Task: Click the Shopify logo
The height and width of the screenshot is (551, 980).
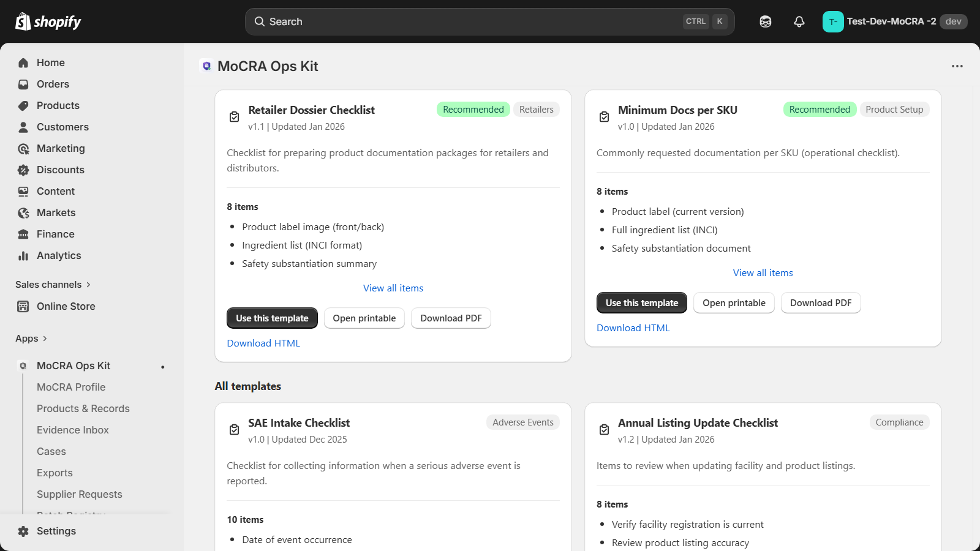Action: pyautogui.click(x=48, y=21)
